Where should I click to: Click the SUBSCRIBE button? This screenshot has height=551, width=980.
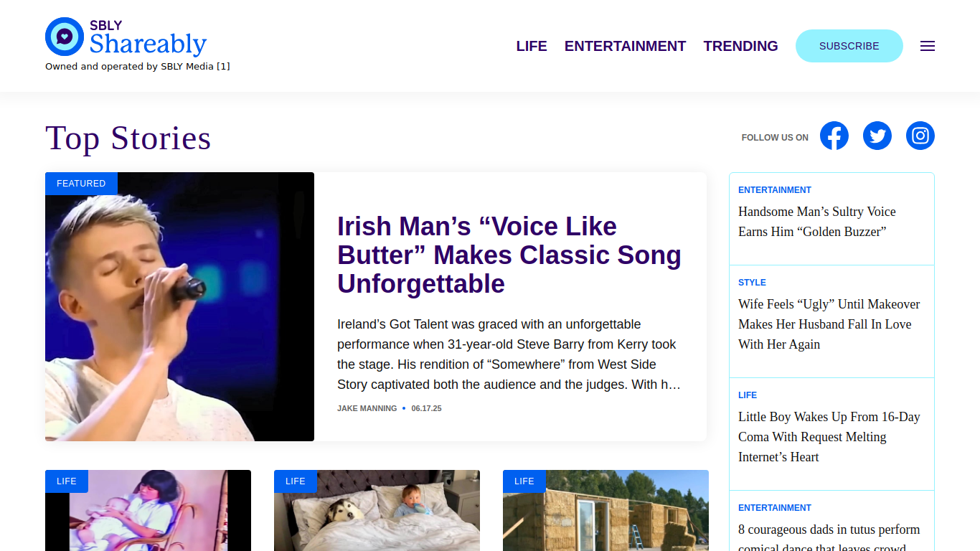[849, 46]
